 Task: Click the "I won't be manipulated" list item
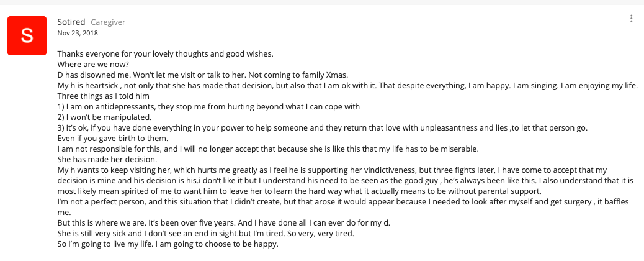click(x=104, y=117)
